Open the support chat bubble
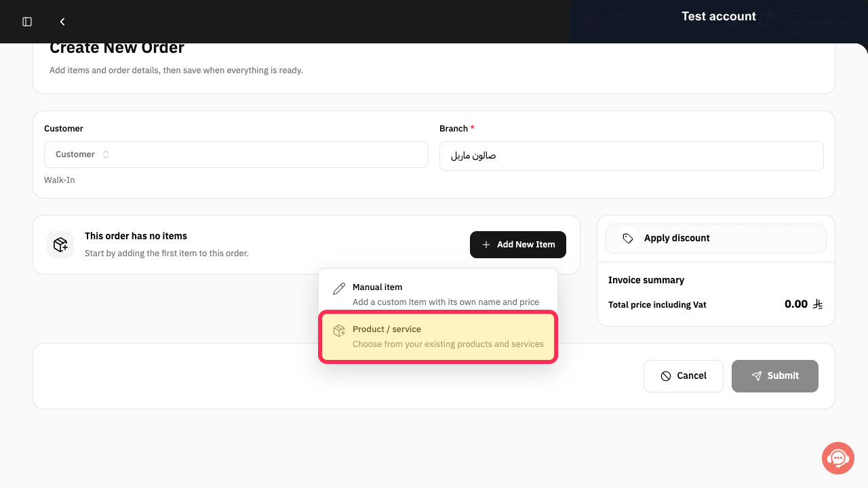This screenshot has height=488, width=868. pyautogui.click(x=838, y=458)
